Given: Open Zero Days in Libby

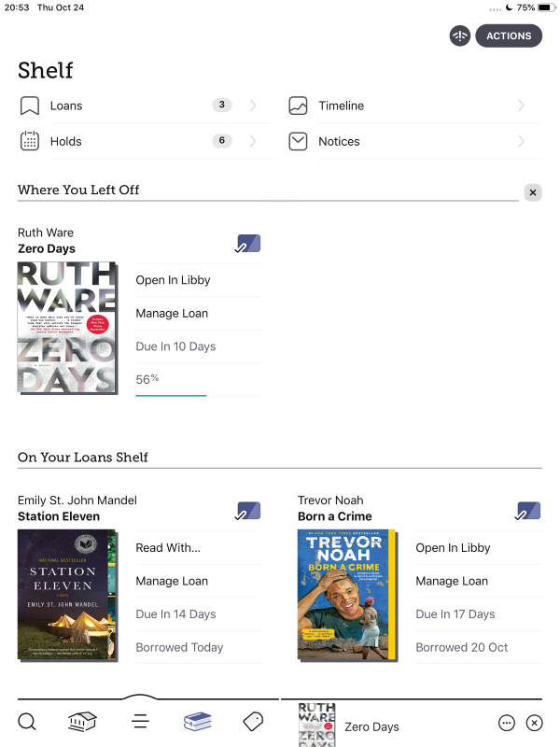Looking at the screenshot, I should click(174, 280).
